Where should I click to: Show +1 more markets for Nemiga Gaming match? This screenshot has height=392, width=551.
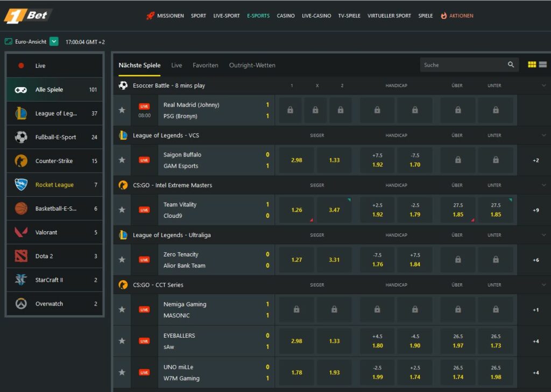coord(535,310)
